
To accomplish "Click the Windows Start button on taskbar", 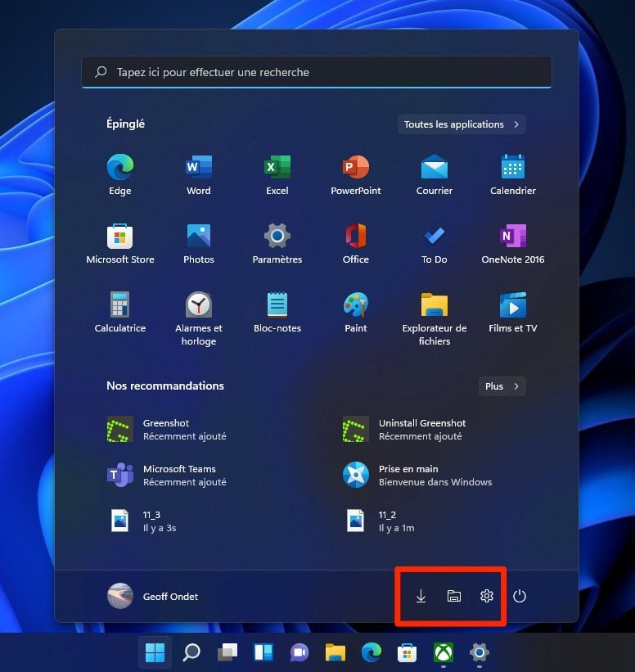I will coord(155,652).
